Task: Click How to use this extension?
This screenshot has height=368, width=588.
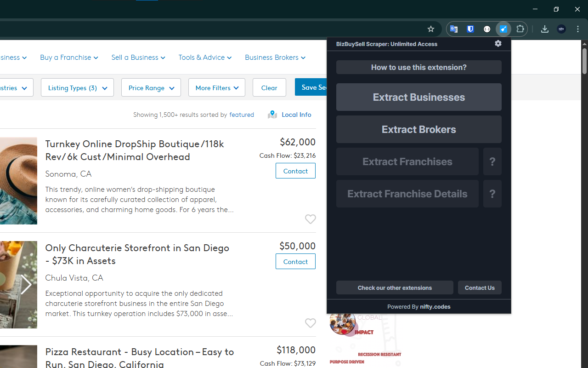Action: [x=419, y=67]
